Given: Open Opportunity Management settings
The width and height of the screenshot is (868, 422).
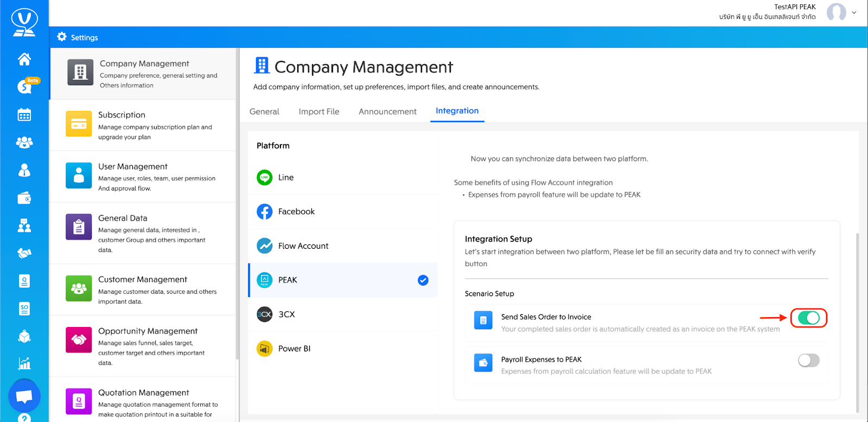Looking at the screenshot, I should pyautogui.click(x=143, y=347).
